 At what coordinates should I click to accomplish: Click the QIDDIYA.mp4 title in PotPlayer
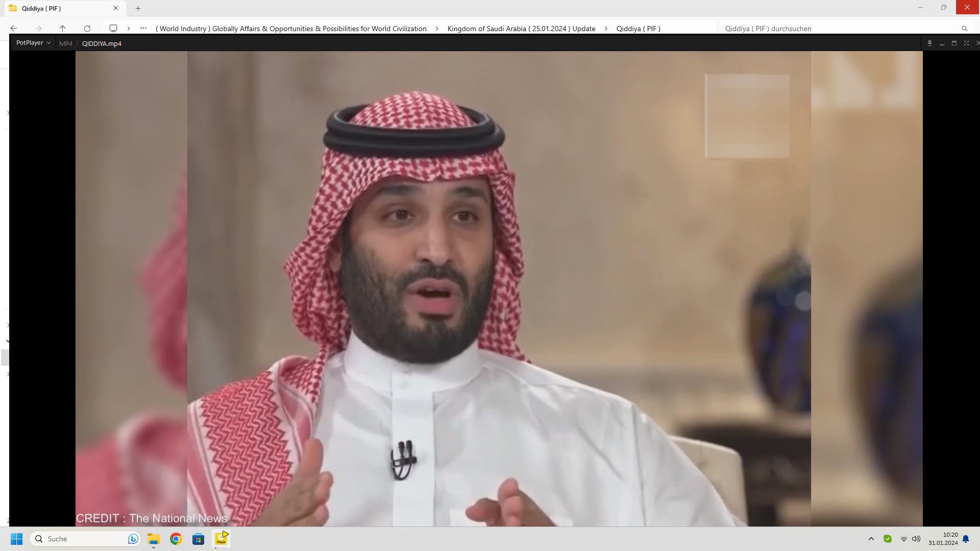point(102,43)
